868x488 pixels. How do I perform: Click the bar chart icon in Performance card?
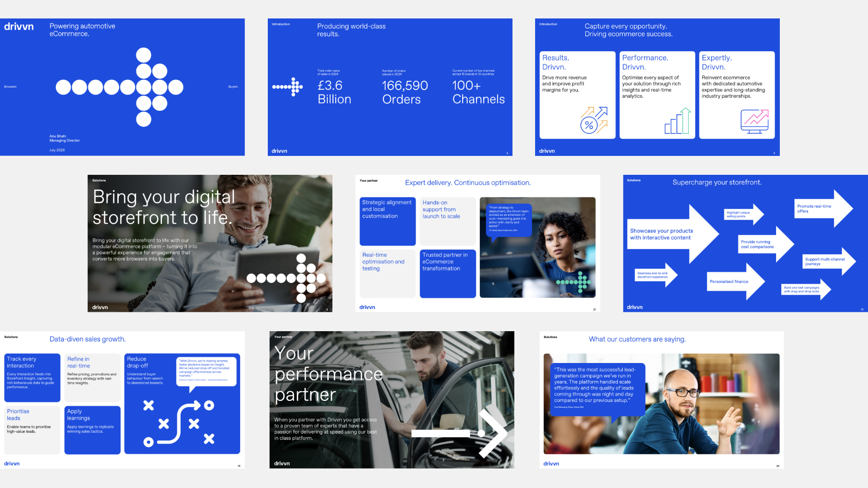[x=678, y=121]
